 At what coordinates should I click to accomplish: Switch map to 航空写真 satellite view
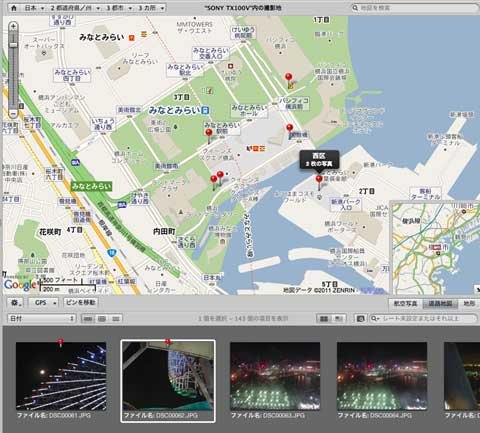pyautogui.click(x=406, y=304)
